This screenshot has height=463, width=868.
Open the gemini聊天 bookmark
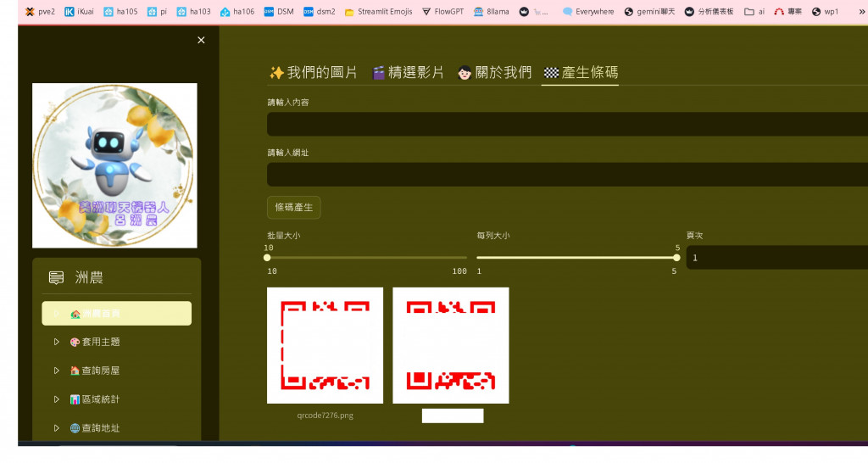[649, 12]
